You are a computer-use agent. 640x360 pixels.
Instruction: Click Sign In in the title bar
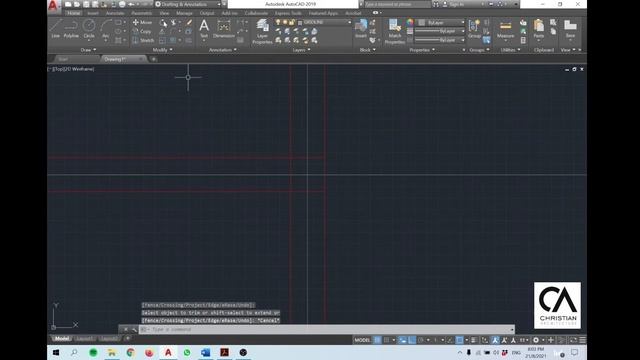click(456, 4)
